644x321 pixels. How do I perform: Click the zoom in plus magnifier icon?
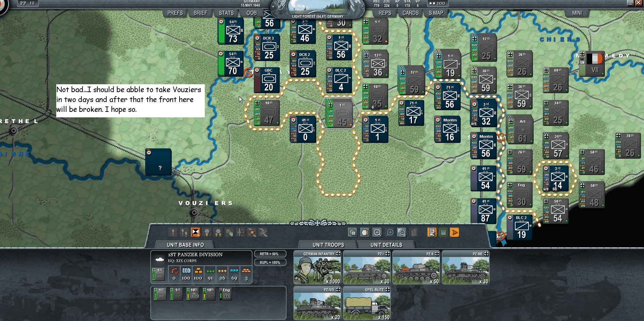[x=390, y=233]
